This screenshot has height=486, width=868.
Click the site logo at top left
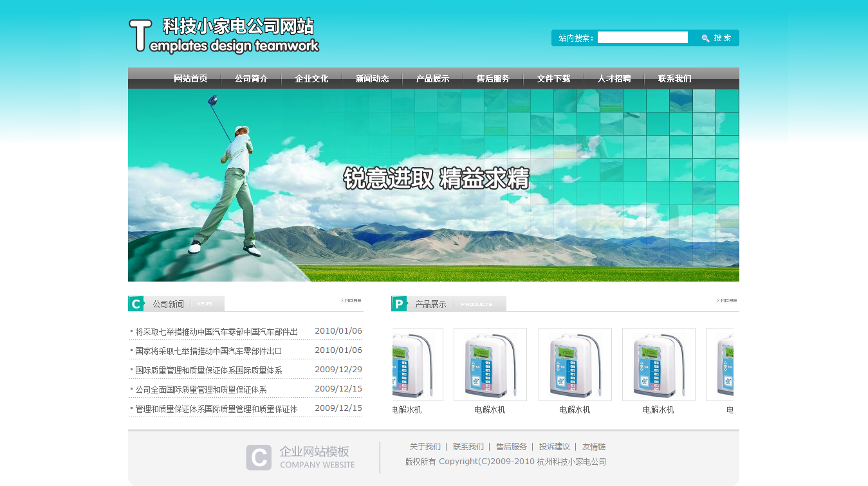(224, 35)
